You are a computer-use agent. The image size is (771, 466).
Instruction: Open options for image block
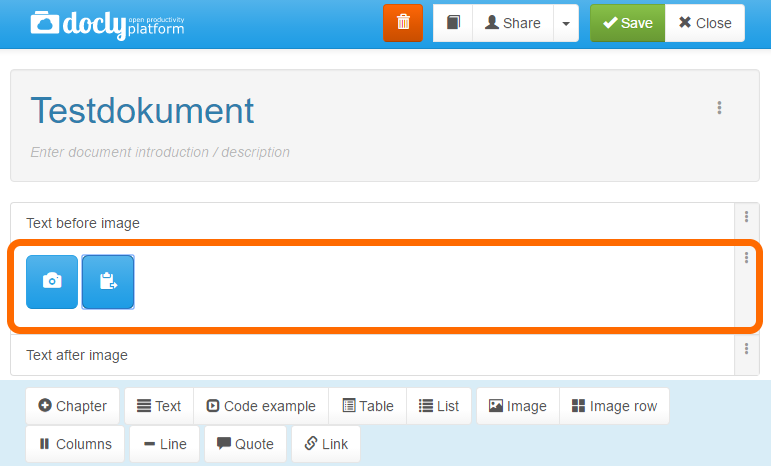pos(746,258)
